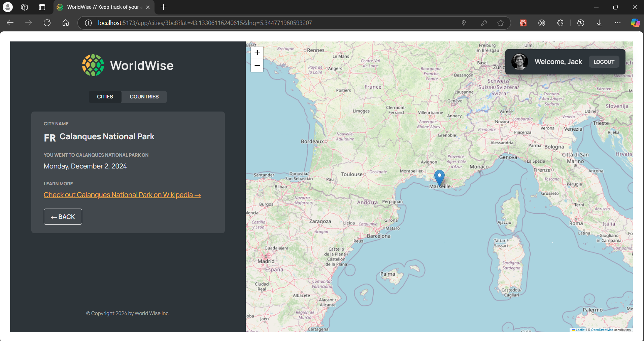Switch to the Countries tab

144,97
